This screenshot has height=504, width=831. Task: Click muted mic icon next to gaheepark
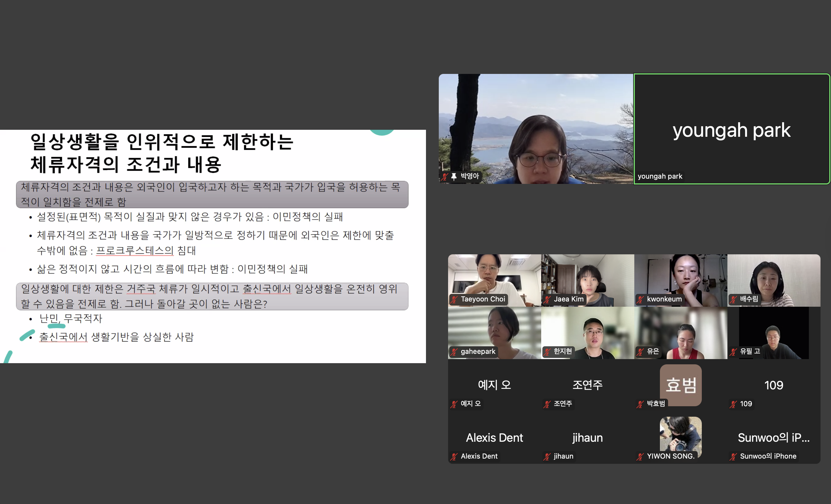click(x=454, y=352)
